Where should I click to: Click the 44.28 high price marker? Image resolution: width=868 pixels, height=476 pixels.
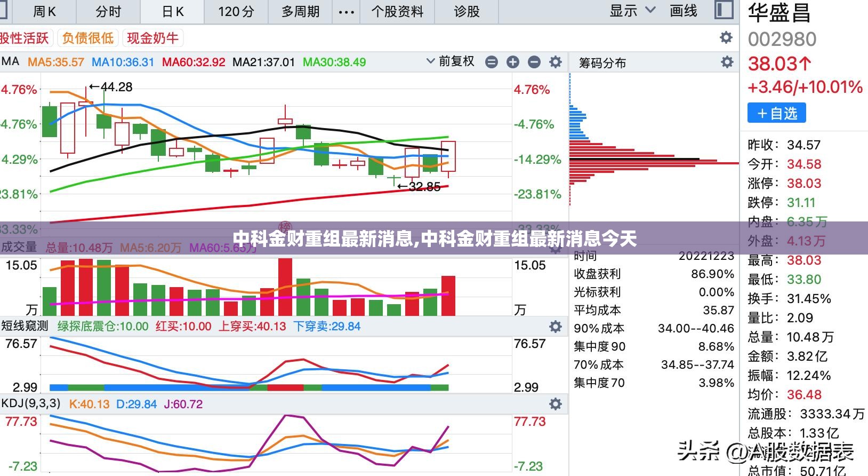[110, 86]
